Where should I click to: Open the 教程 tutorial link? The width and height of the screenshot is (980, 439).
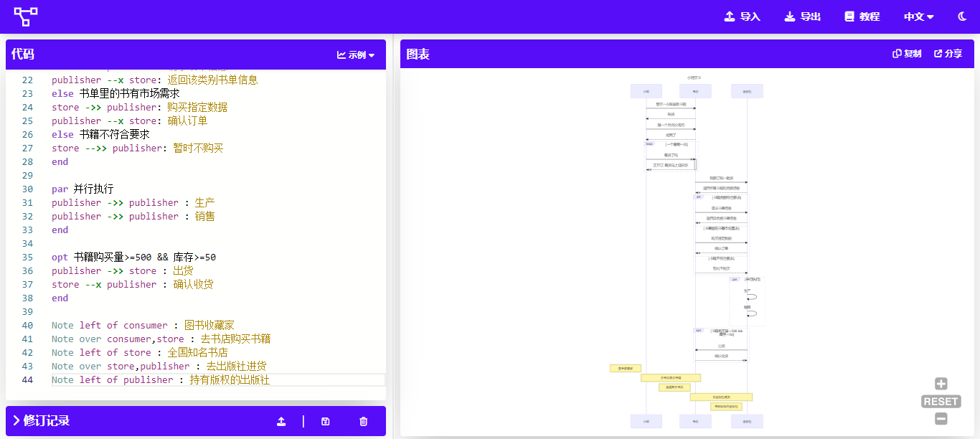862,16
